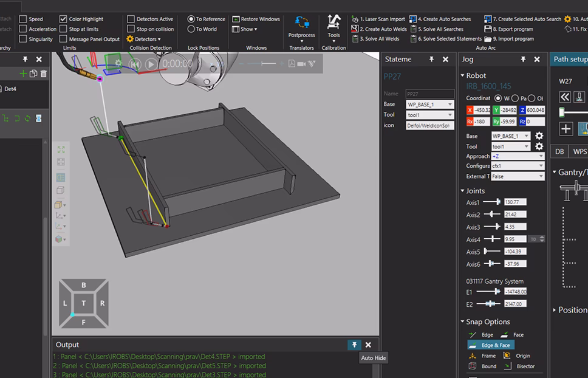The width and height of the screenshot is (588, 378).
Task: Run 1. Laser Scan Import
Action: 378,19
